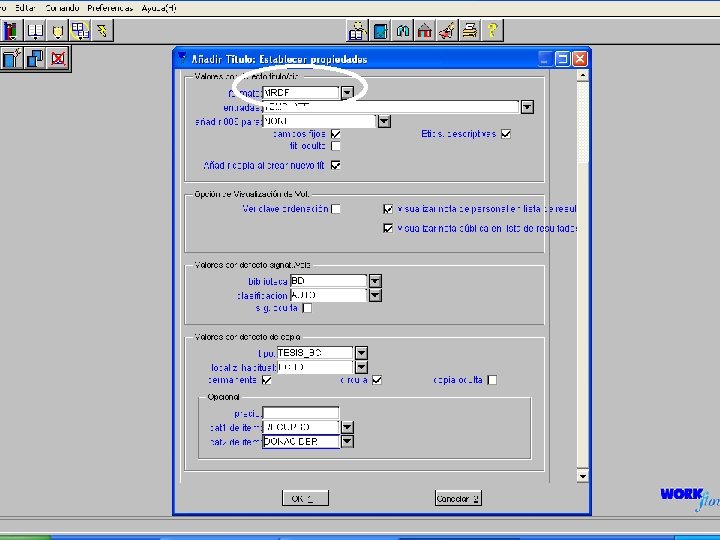
Task: Click the red X close-window toolbar icon
Action: pos(58,58)
